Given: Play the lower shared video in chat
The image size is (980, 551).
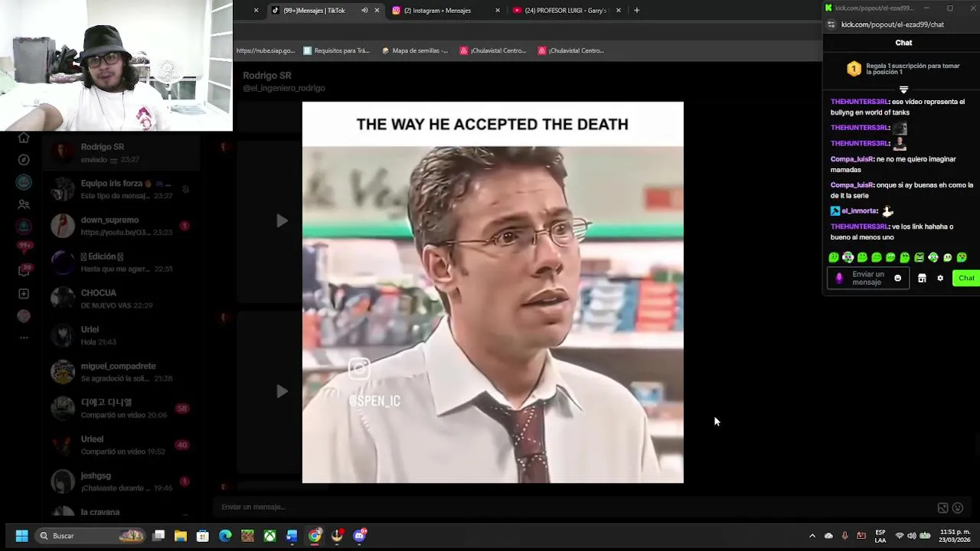Looking at the screenshot, I should pyautogui.click(x=282, y=391).
